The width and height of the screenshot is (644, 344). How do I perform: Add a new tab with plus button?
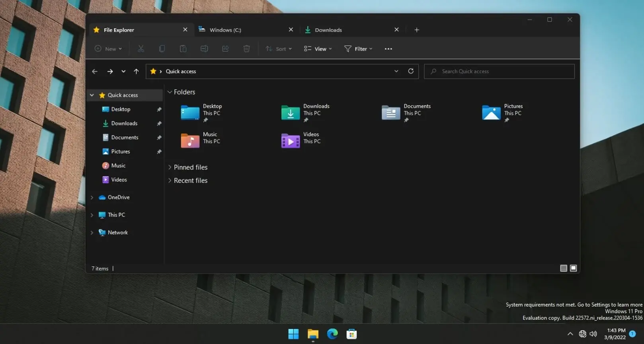[417, 30]
